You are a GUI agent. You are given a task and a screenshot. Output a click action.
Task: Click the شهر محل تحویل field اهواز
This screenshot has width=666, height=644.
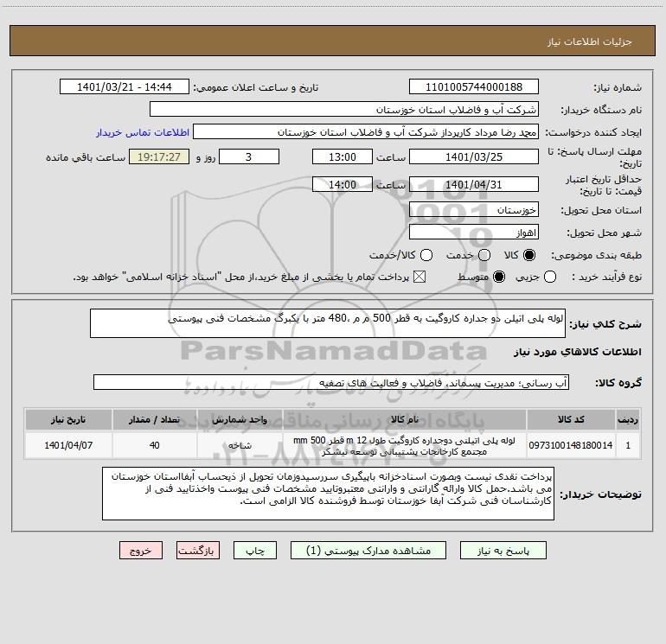coord(474,233)
